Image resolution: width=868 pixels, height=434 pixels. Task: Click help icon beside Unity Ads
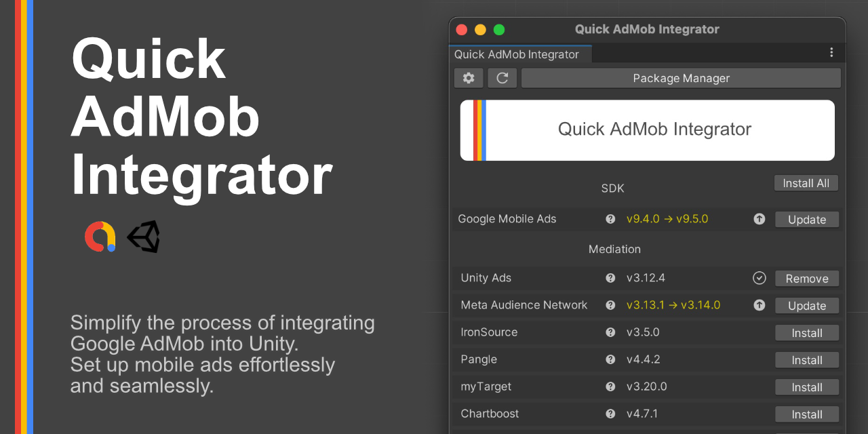[610, 278]
